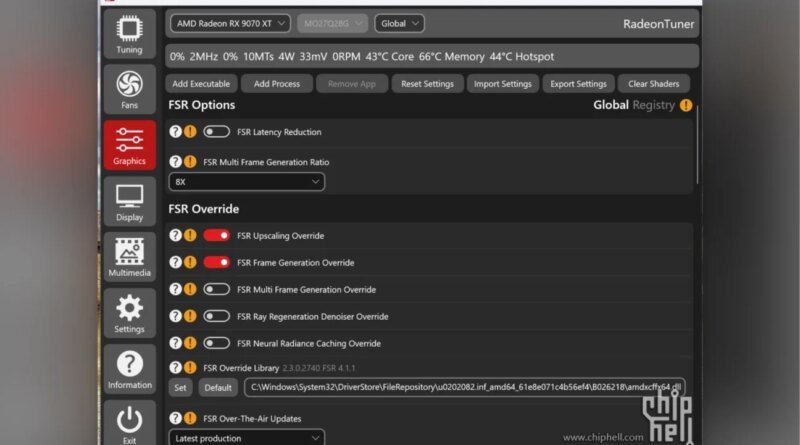
Task: Click warning icon for FSR Ray Regeneration Denoiser
Action: [190, 316]
